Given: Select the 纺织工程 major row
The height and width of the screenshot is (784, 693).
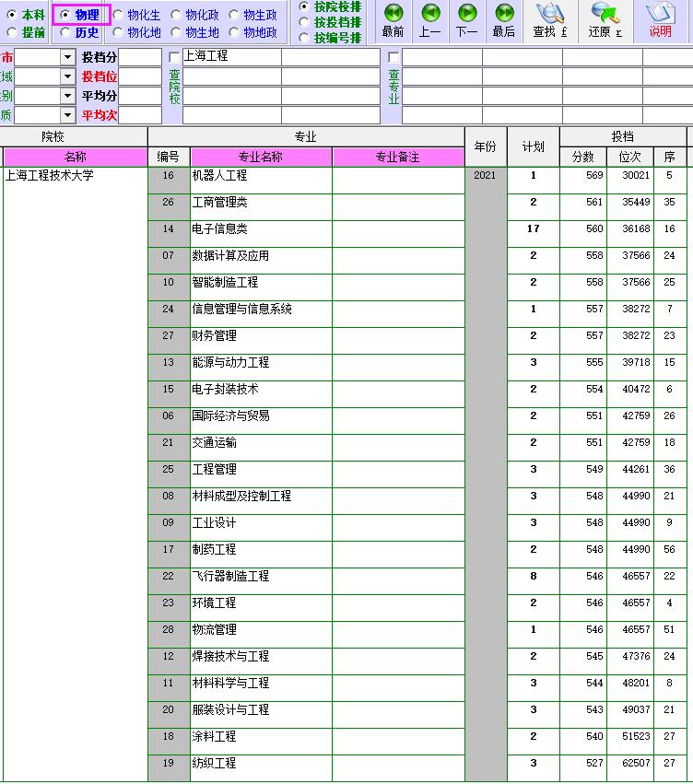Looking at the screenshot, I should (x=261, y=768).
